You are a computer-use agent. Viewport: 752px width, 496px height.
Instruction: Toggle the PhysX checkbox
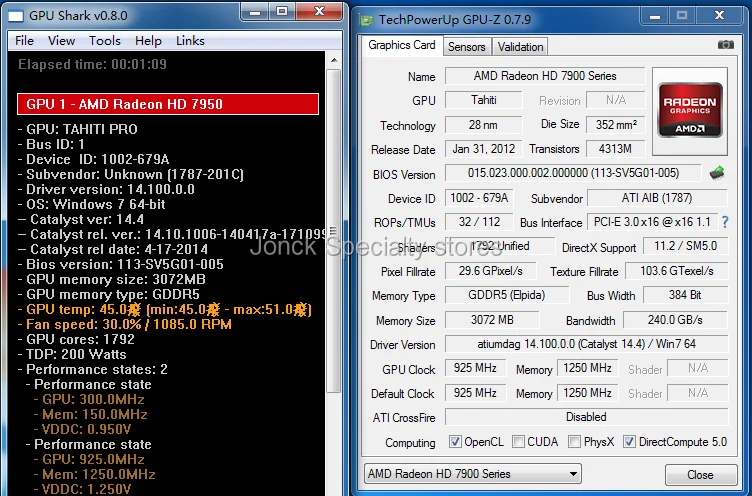tap(574, 441)
